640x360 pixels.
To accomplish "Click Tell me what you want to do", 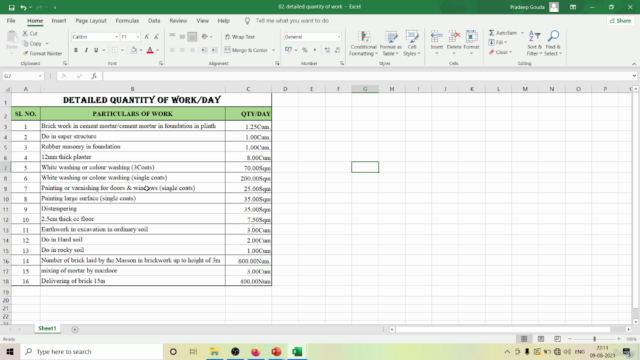I will (292, 21).
